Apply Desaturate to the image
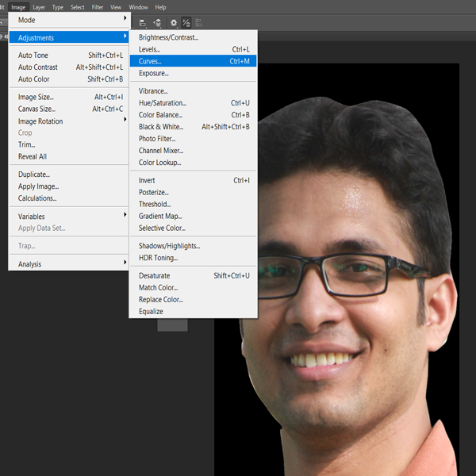 tap(194, 275)
